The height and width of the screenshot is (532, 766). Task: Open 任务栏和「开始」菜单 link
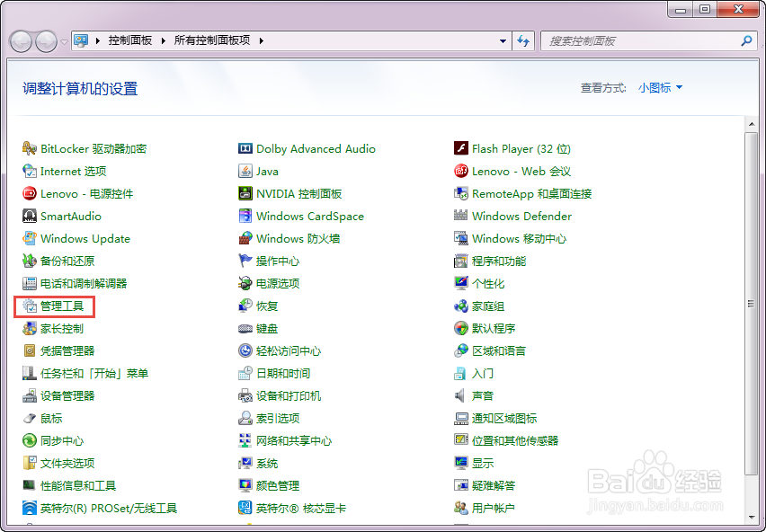pyautogui.click(x=94, y=373)
